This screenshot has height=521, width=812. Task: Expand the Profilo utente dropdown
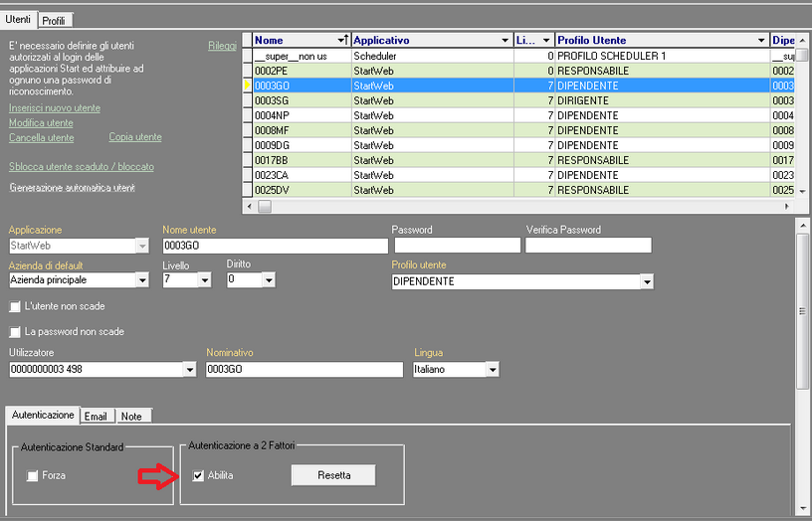[x=647, y=282]
